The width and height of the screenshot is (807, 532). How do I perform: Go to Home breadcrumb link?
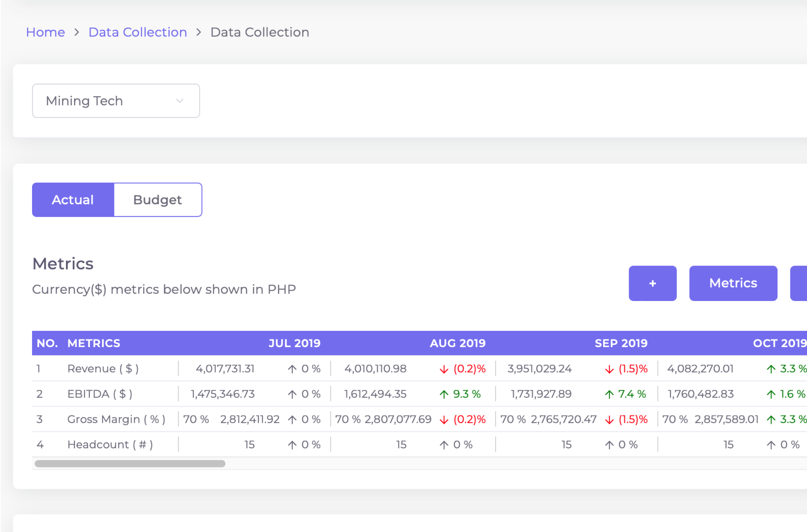pos(45,32)
